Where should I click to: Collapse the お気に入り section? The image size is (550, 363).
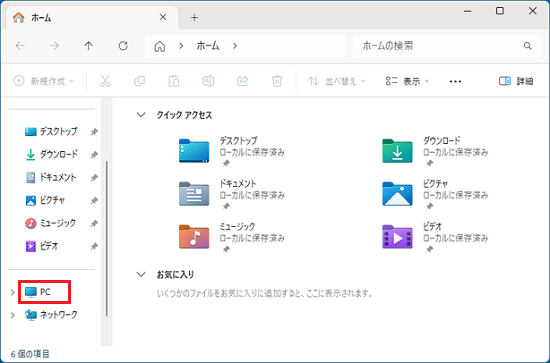click(141, 274)
